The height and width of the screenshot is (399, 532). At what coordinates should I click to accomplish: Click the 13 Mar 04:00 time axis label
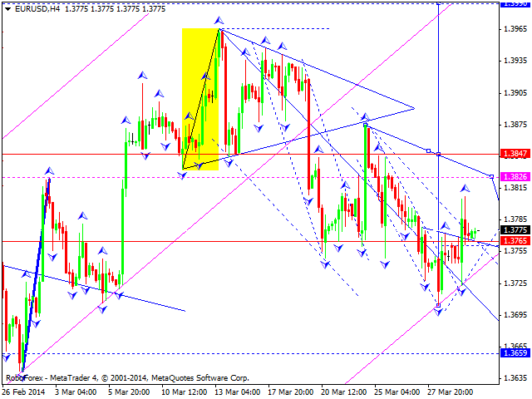point(238,392)
